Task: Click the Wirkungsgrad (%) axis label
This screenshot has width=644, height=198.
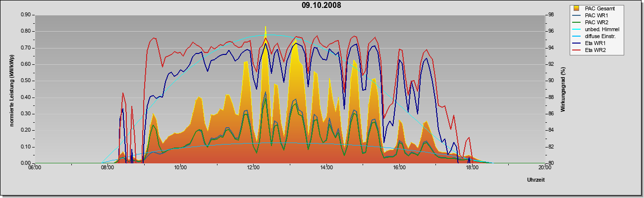Action: (x=563, y=89)
